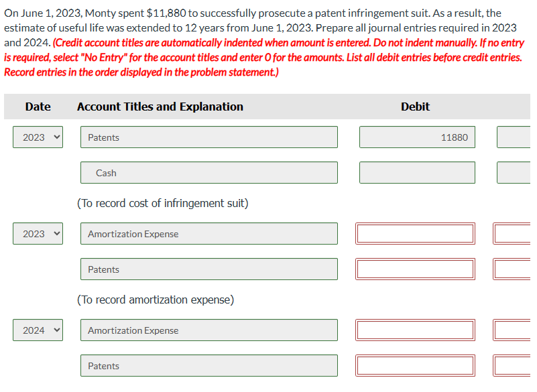The height and width of the screenshot is (392, 537).
Task: Click the credit box on the 11880 row
Action: pos(516,137)
